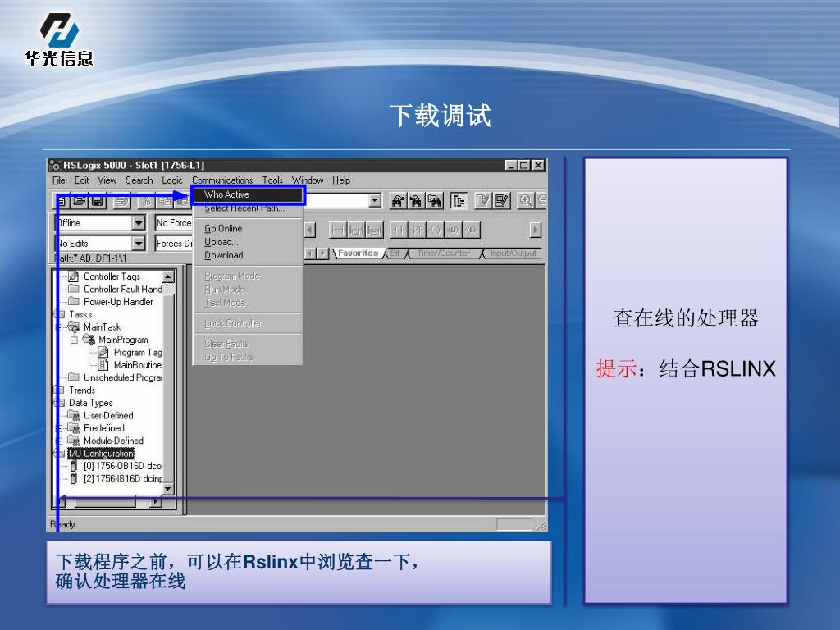Click the third binoculars Find-all icon
Screen dimensions: 840x630
tap(435, 201)
